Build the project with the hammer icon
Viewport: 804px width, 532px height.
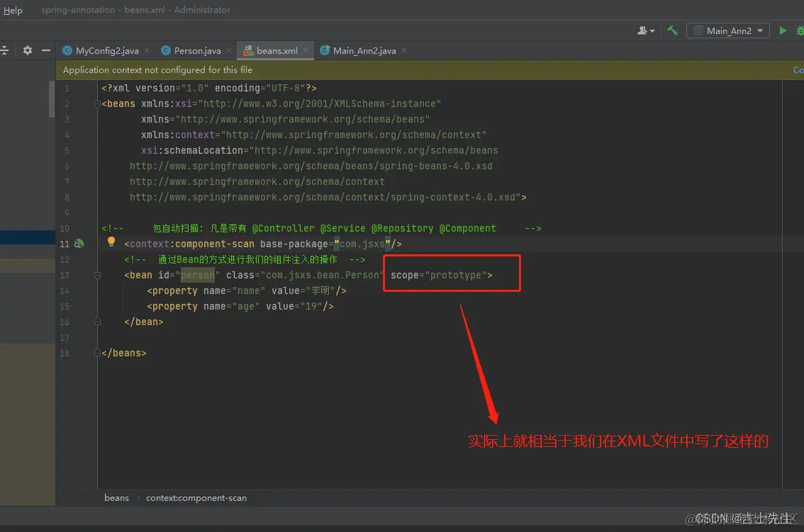point(672,30)
